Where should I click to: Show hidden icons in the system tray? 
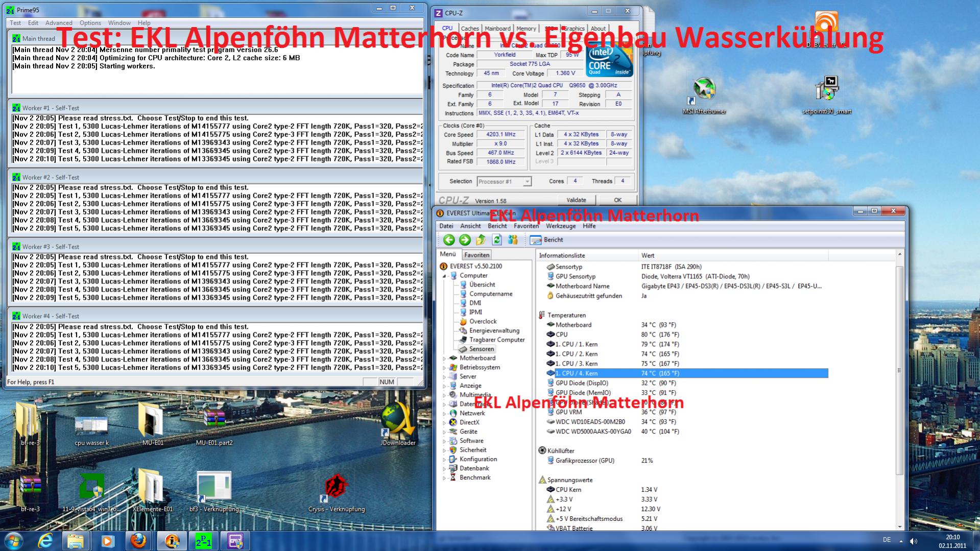(901, 541)
